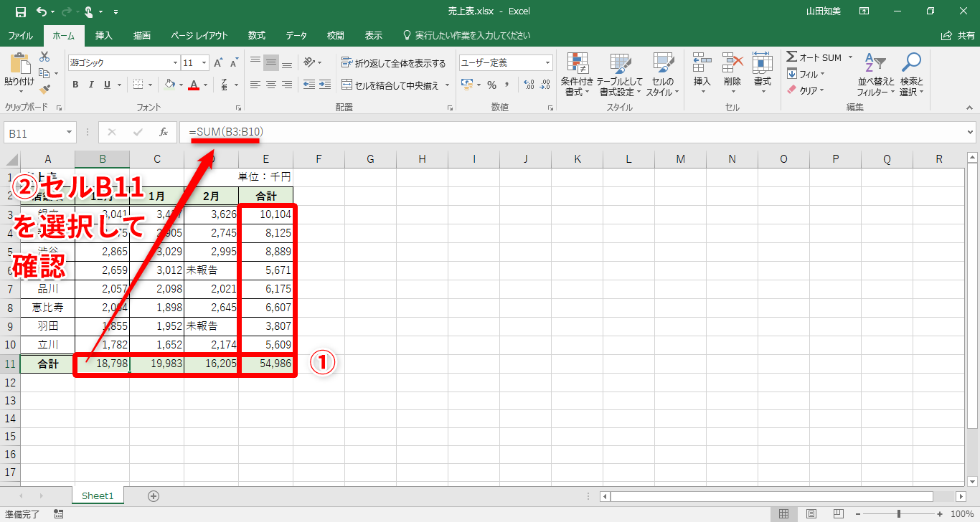Open the File (ファイル) tab
This screenshot has height=522, width=980.
(21, 35)
